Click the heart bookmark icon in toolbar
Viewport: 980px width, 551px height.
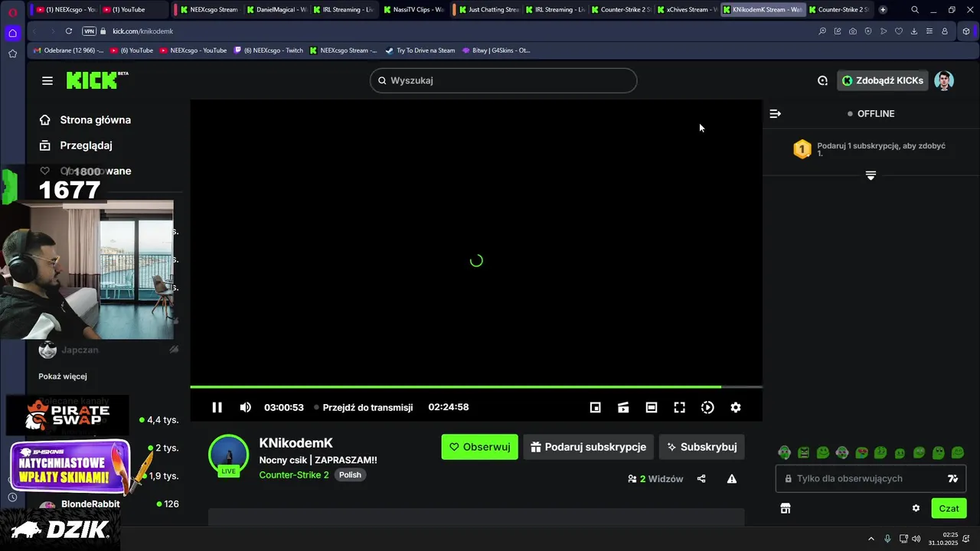click(x=899, y=31)
